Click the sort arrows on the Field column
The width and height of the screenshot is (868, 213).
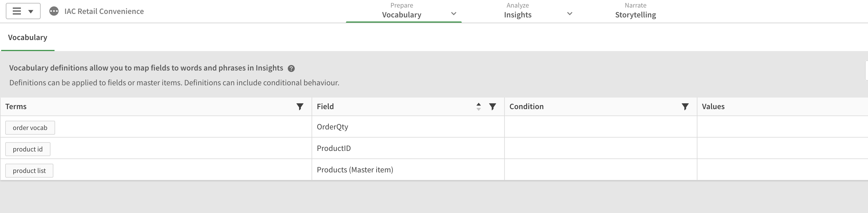point(478,106)
